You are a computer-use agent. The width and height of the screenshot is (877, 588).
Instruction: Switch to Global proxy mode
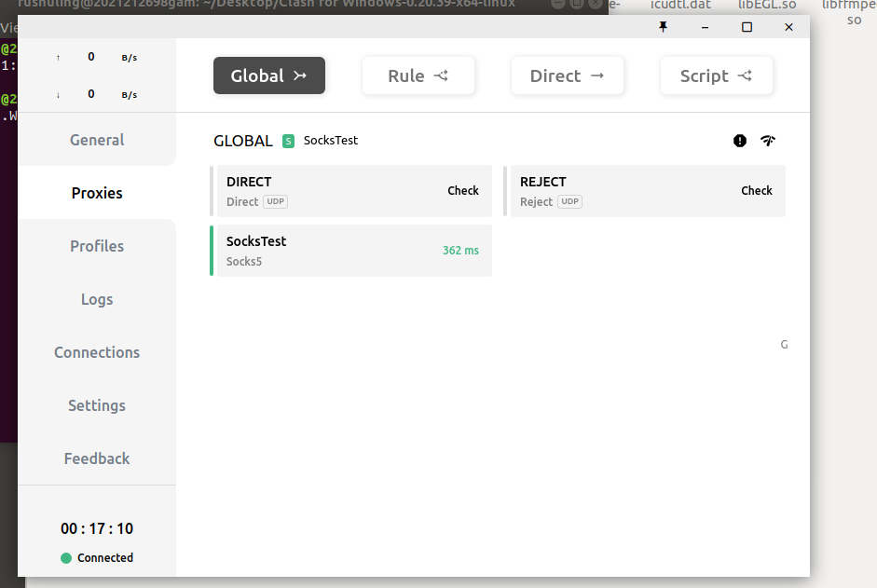click(268, 75)
